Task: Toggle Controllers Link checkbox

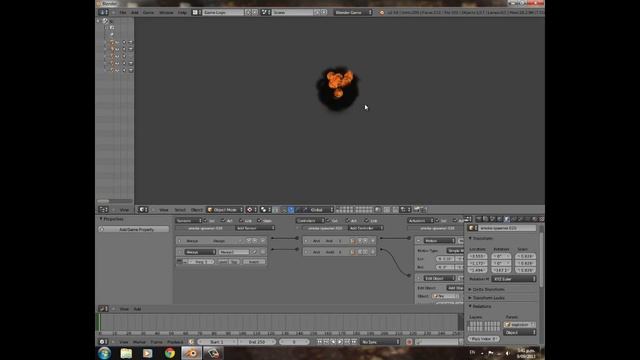Action: [x=366, y=220]
